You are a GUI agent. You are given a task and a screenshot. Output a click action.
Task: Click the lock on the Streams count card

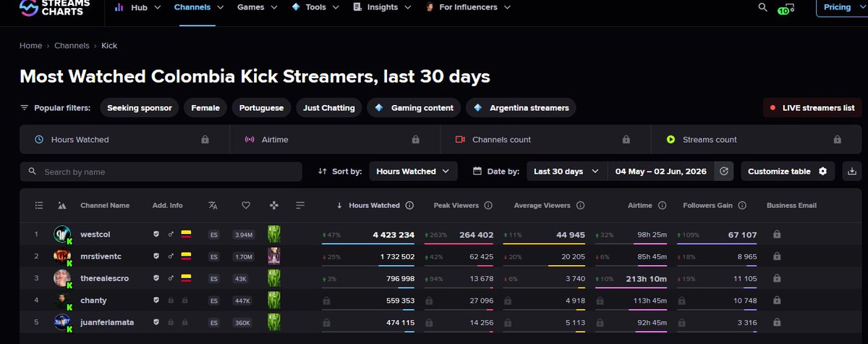click(837, 140)
